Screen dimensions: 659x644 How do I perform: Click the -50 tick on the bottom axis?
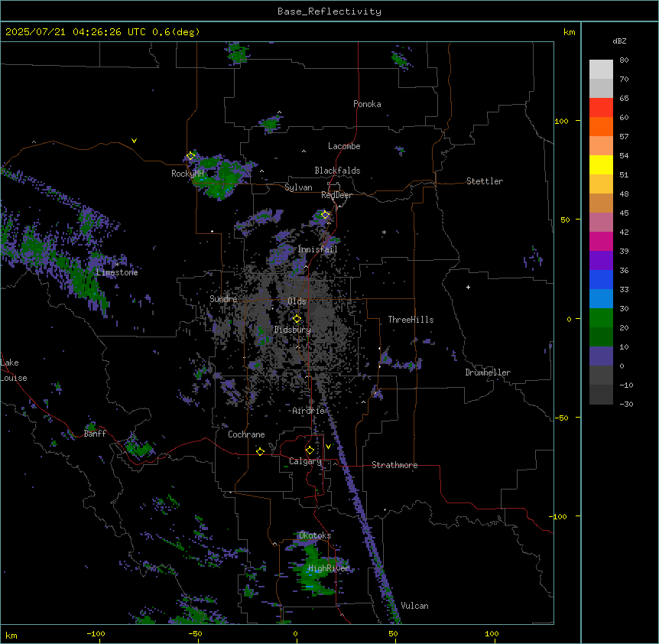coord(195,633)
